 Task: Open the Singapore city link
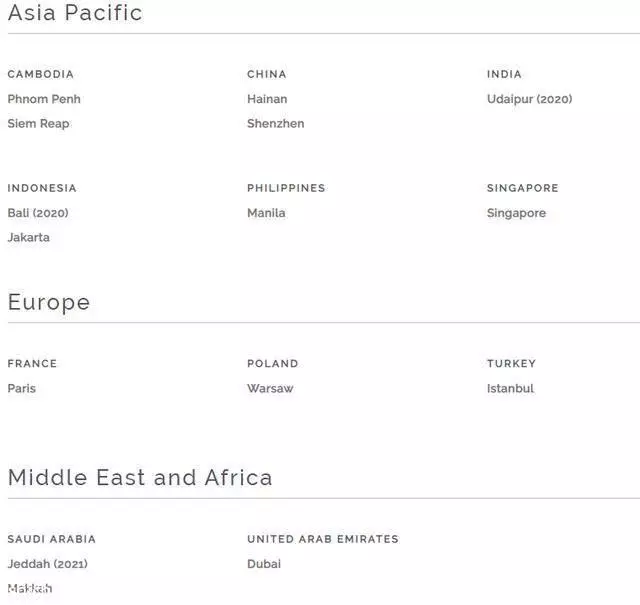(x=516, y=213)
